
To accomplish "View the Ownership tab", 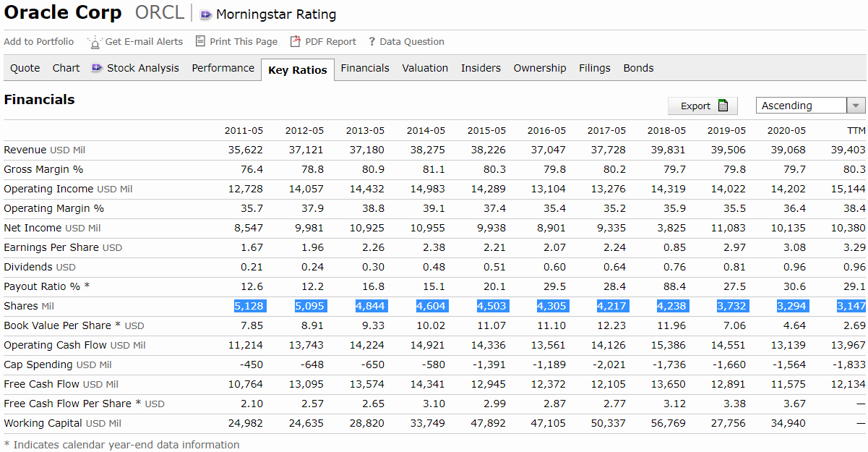I will tap(540, 68).
